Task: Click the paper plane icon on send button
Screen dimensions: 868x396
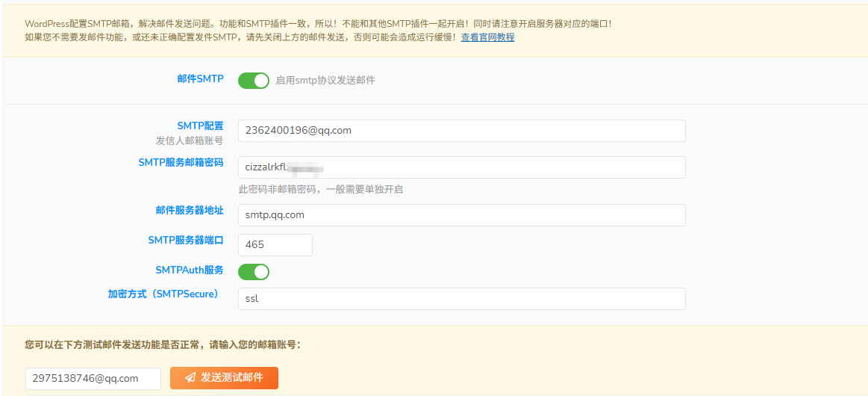Action: click(190, 378)
